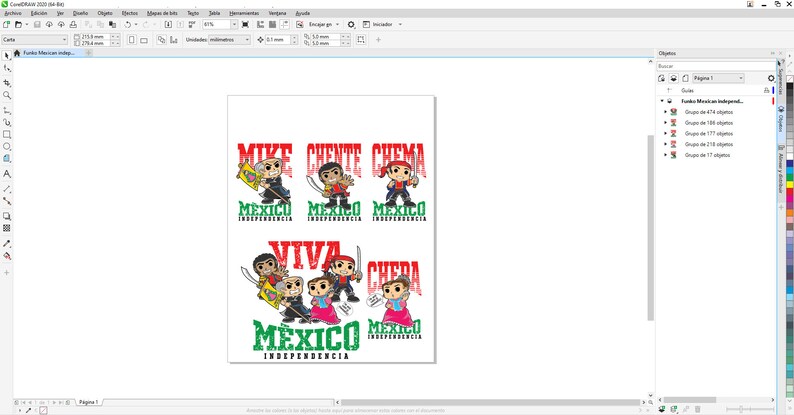Pick the yellow swatch in color palette
The image size is (794, 415).
tap(789, 184)
